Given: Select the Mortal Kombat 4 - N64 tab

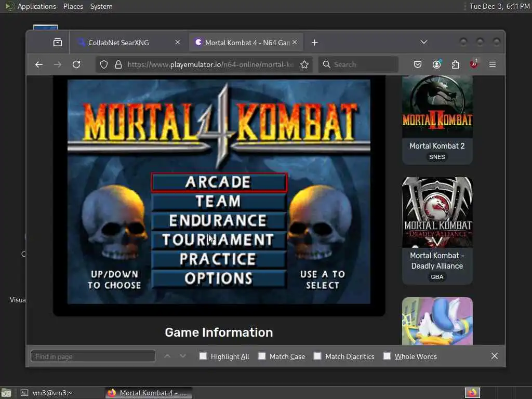Looking at the screenshot, I should tap(246, 43).
